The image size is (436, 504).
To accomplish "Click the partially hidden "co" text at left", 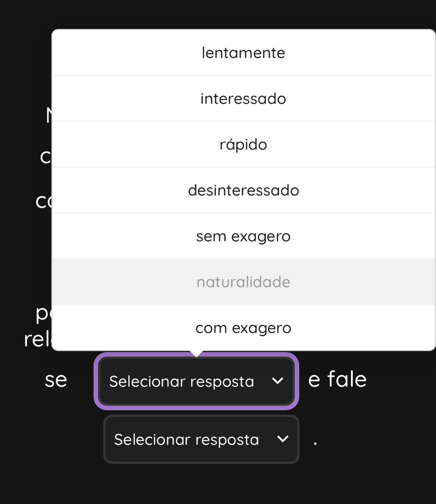I will pyautogui.click(x=44, y=201).
